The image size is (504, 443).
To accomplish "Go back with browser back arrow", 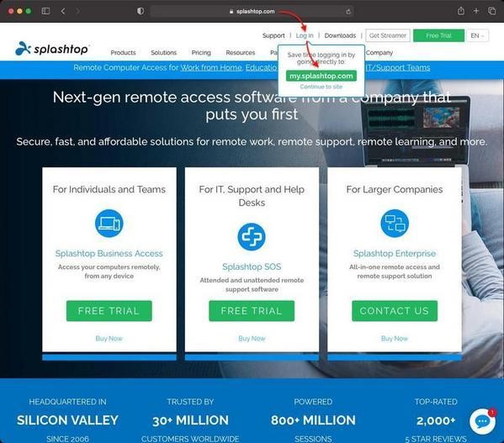I will [x=63, y=11].
